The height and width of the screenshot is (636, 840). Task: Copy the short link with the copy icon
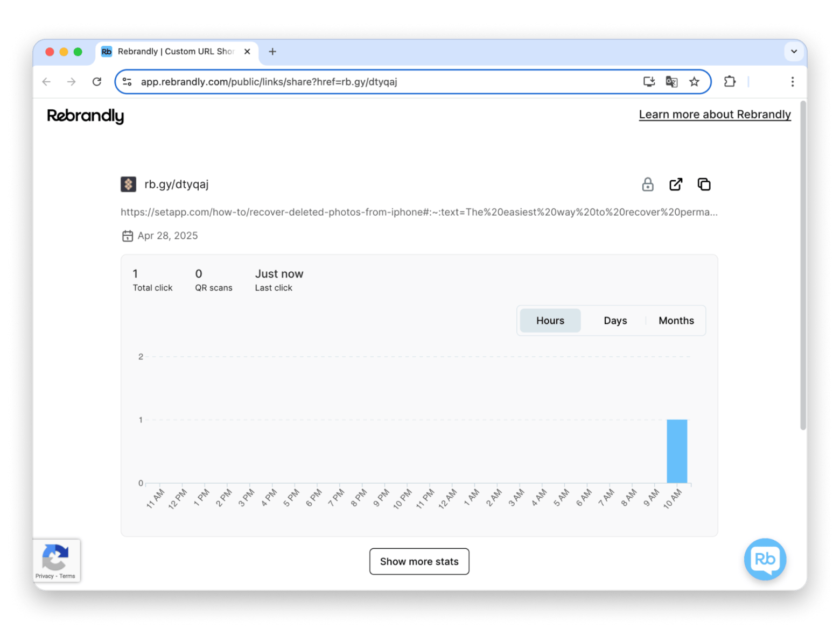click(704, 185)
